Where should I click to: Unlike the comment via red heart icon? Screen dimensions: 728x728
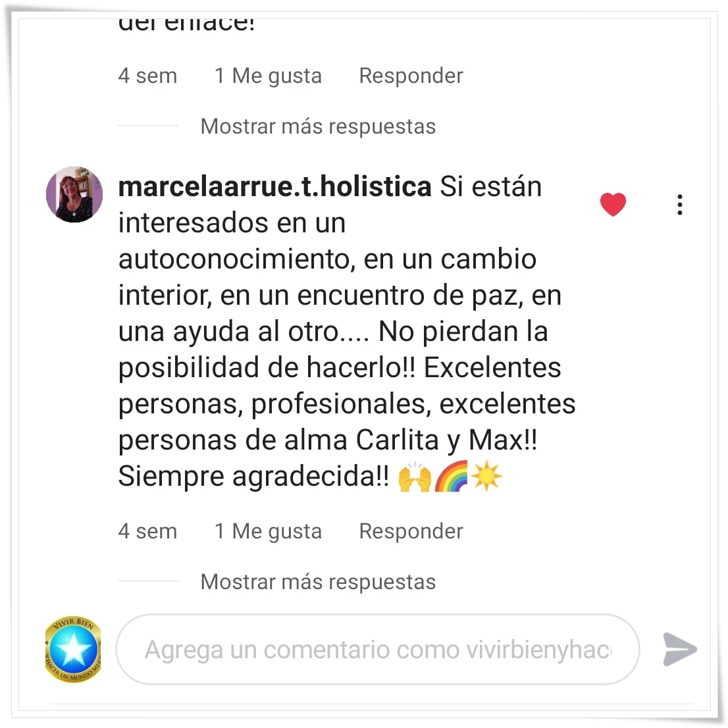coord(613,204)
